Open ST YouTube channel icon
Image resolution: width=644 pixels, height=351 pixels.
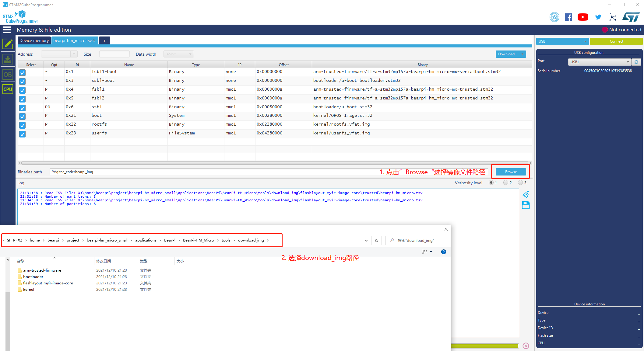coord(583,17)
